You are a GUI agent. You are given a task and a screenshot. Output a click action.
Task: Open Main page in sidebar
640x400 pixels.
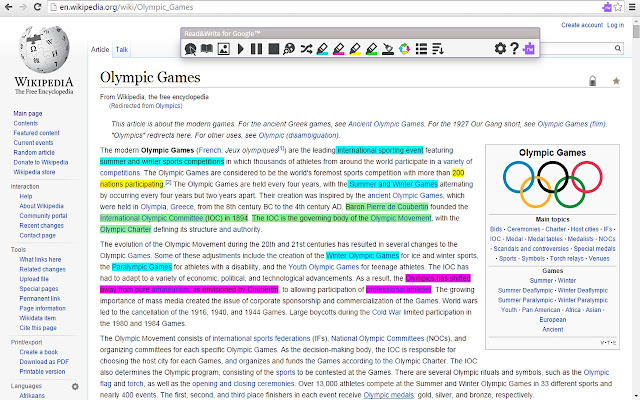coord(28,113)
